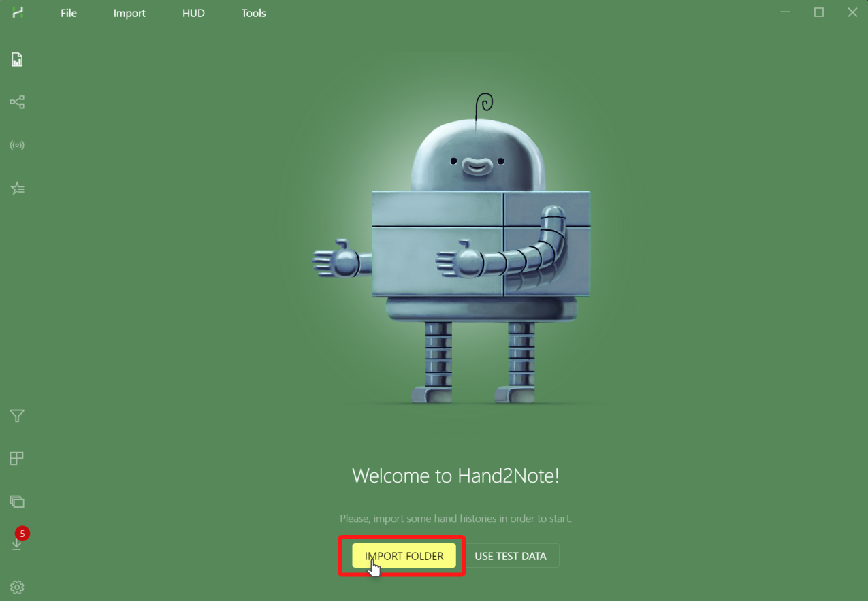Click the Hand2Note logo icon
Viewport: 868px width, 601px height.
click(18, 12)
